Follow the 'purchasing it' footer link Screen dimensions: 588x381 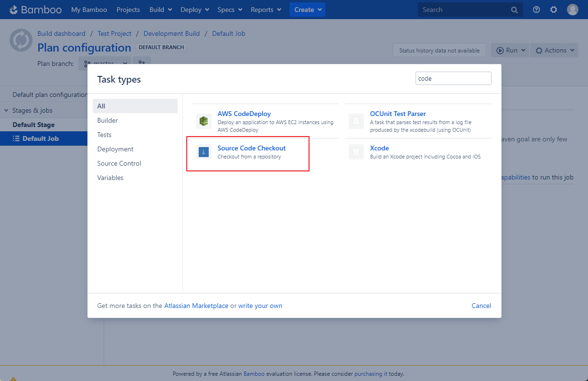pos(371,374)
